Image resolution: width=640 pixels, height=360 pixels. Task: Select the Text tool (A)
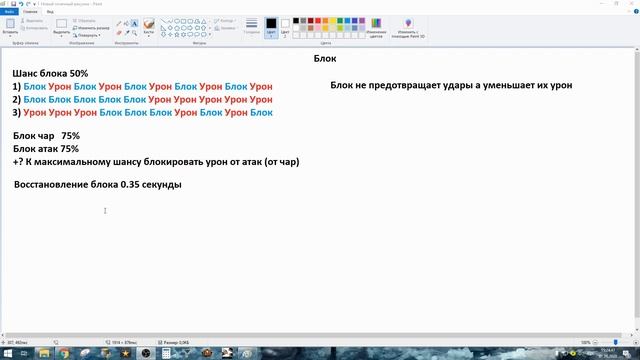coord(134,24)
